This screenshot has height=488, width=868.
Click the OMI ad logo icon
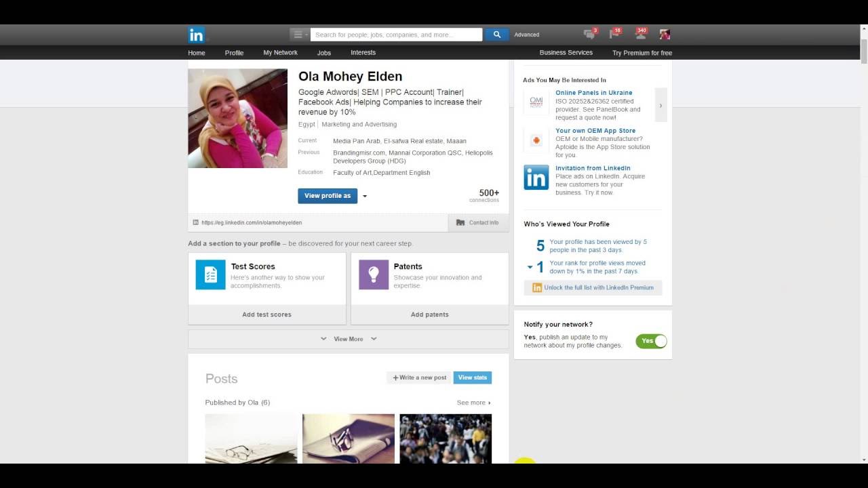point(536,102)
